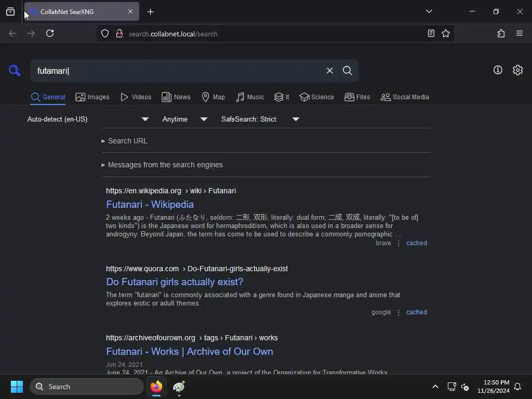Switch to the Videos tab
532x399 pixels.
(136, 97)
